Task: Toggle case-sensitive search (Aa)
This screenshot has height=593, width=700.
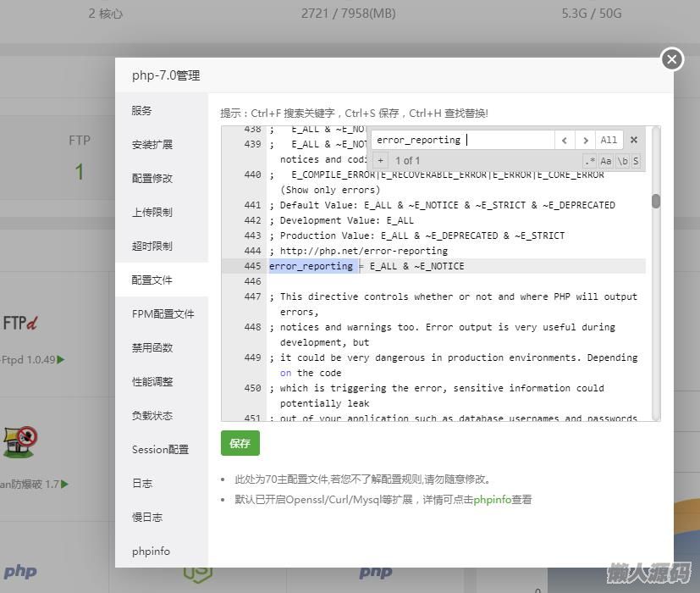Action: (606, 161)
